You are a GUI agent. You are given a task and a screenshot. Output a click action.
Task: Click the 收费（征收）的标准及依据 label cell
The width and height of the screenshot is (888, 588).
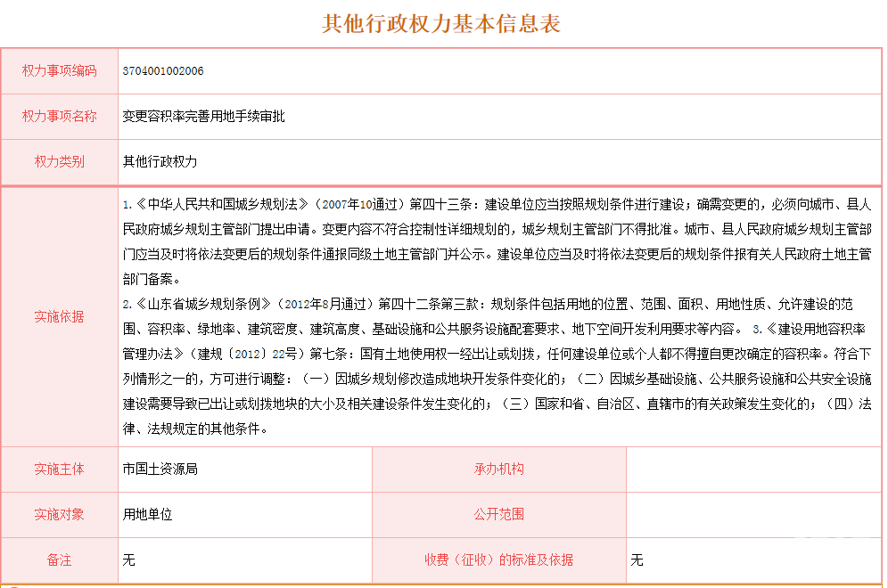pyautogui.click(x=498, y=559)
